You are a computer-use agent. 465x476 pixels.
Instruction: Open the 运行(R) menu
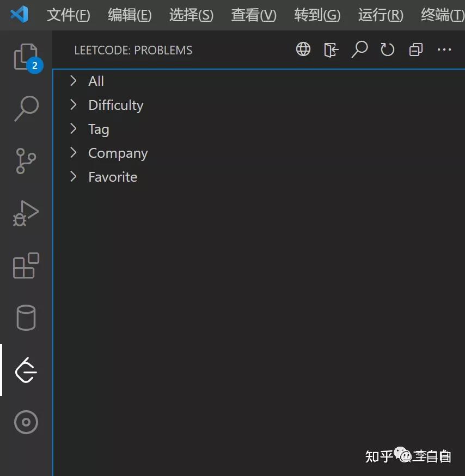tap(381, 15)
